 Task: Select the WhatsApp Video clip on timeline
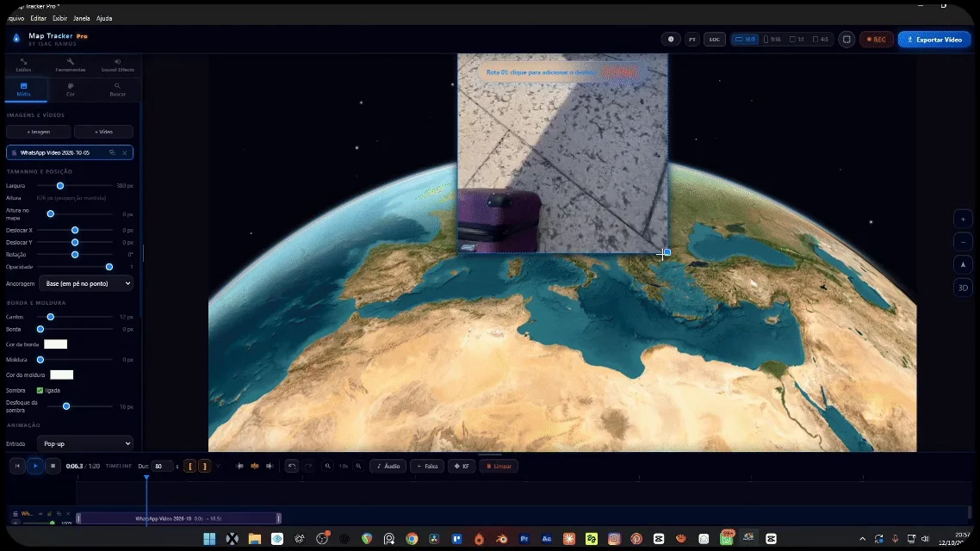178,518
